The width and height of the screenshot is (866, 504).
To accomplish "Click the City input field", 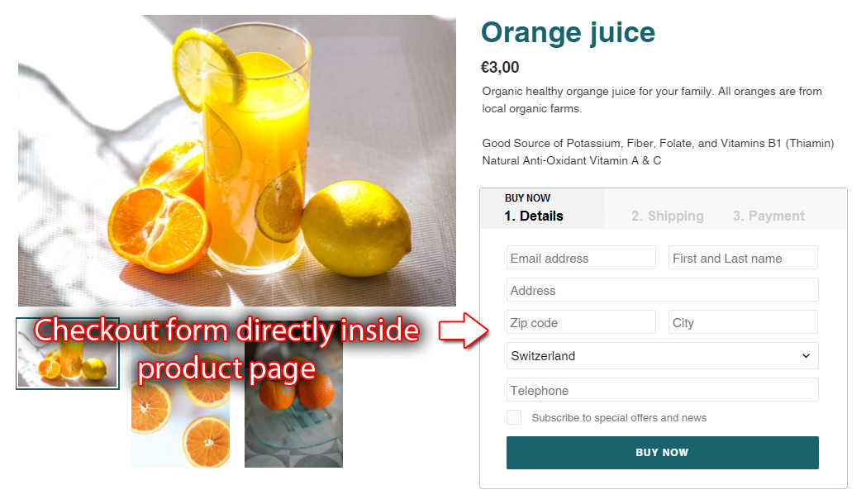I will click(743, 322).
